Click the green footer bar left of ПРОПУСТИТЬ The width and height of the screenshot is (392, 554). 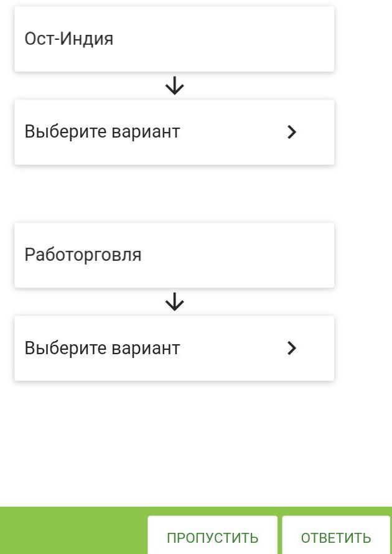coord(72,531)
